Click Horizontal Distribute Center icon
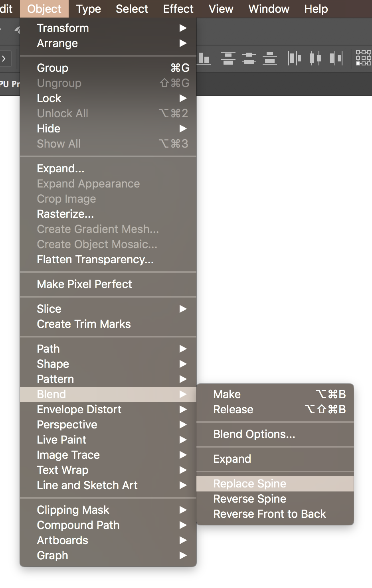The width and height of the screenshot is (372, 588). [x=315, y=59]
